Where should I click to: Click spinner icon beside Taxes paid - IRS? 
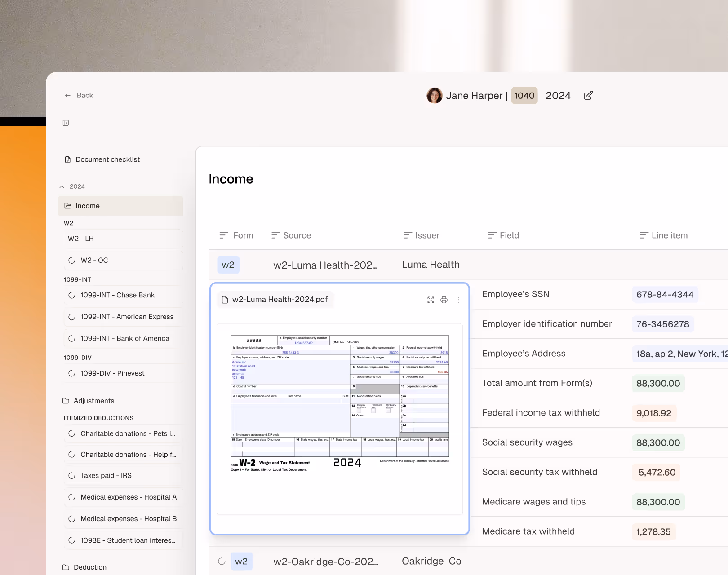pyautogui.click(x=71, y=475)
